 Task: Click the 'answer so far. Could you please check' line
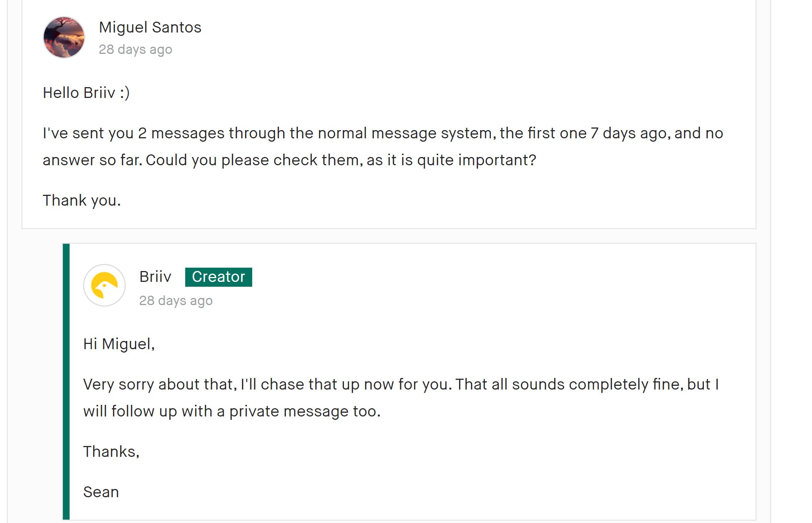point(290,160)
